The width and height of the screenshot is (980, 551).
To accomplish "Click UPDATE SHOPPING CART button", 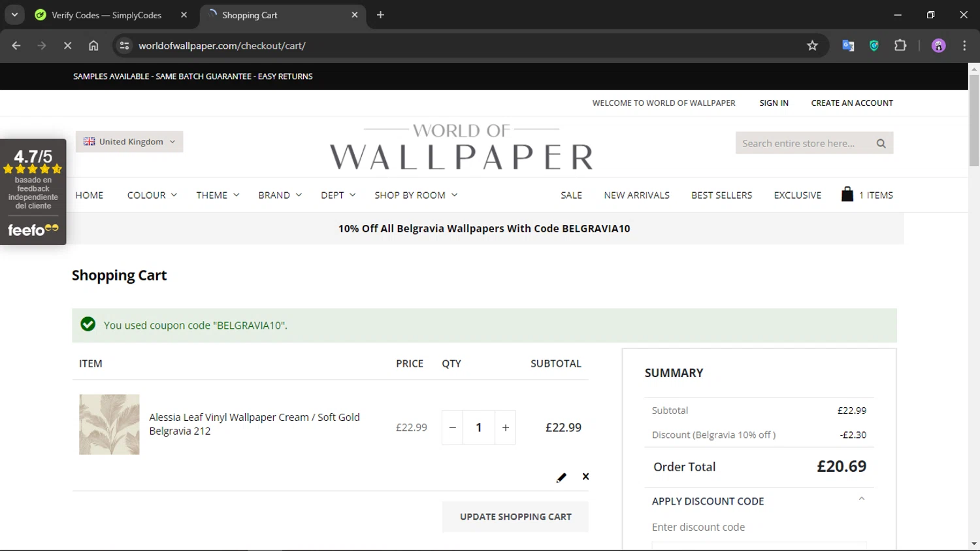I will pos(515,517).
